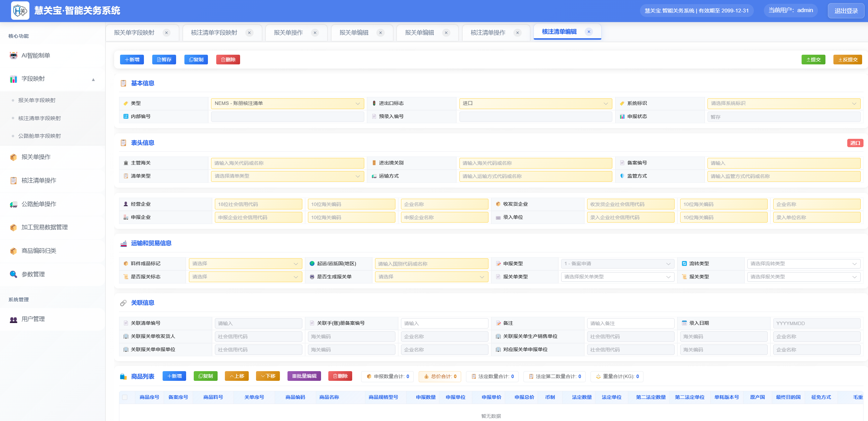Click the orange 反提交 button
The image size is (868, 421).
(848, 60)
